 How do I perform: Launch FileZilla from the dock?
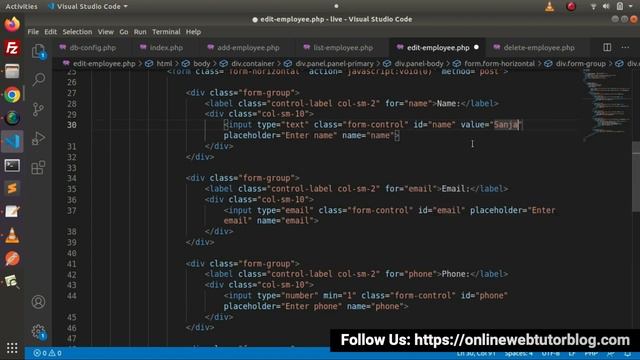pos(12,48)
